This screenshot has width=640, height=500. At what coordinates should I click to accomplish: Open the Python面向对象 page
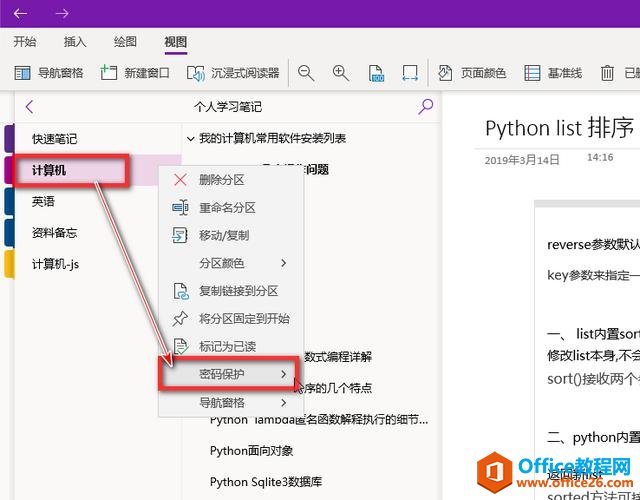[251, 451]
